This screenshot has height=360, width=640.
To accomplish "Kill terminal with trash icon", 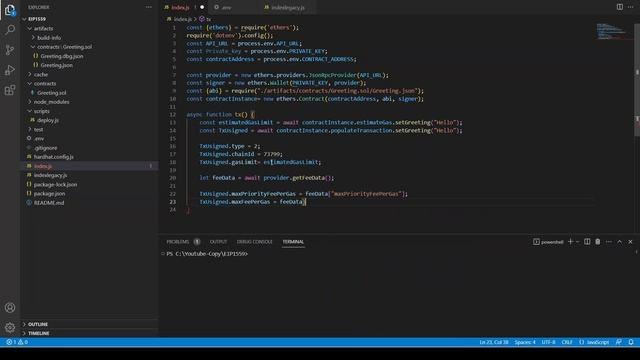I will coord(598,242).
